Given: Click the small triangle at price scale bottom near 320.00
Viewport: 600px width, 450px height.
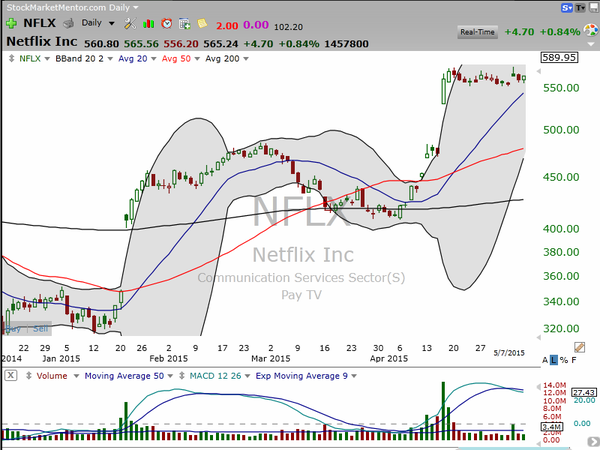Looking at the screenshot, I should point(539,338).
